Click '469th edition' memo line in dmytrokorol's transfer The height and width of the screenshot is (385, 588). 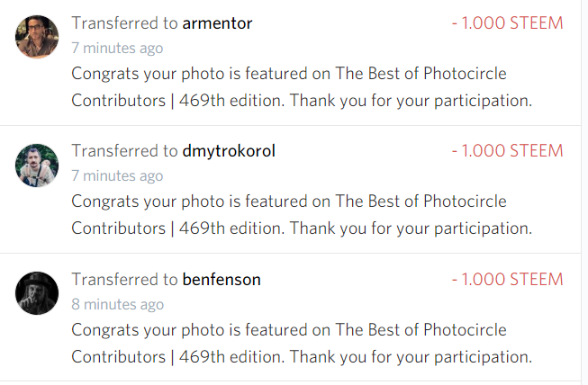click(x=302, y=228)
